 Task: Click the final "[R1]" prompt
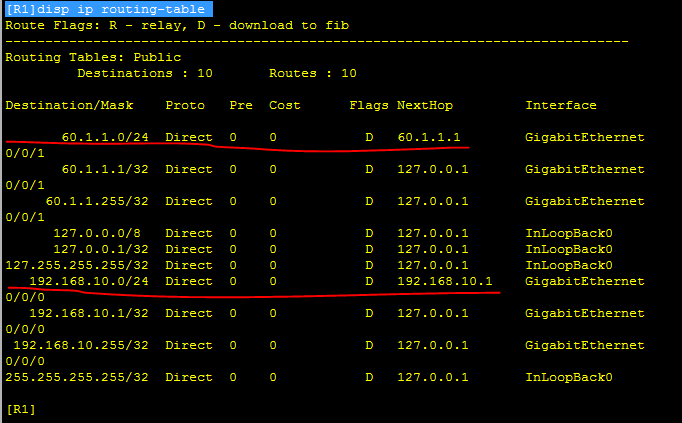pyautogui.click(x=21, y=410)
